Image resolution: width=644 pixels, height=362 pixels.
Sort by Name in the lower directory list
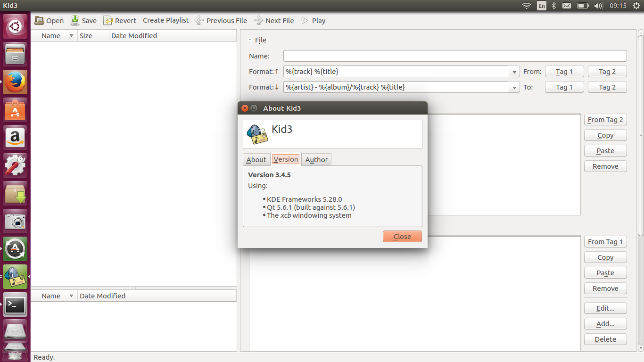point(54,296)
